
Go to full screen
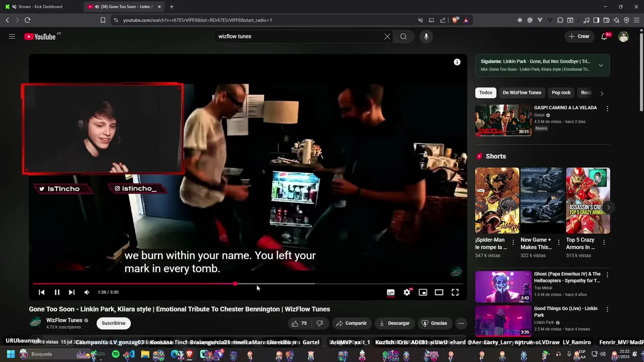[455, 292]
